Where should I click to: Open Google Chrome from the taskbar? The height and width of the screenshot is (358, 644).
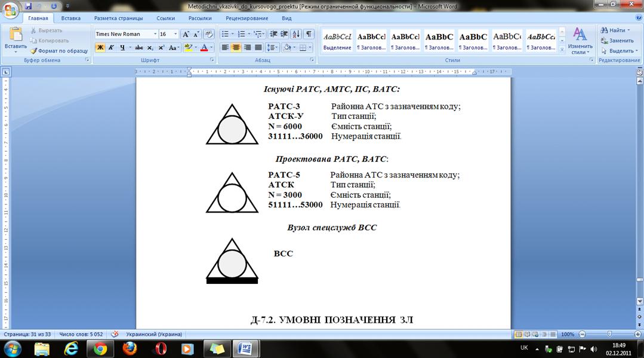[x=100, y=348]
